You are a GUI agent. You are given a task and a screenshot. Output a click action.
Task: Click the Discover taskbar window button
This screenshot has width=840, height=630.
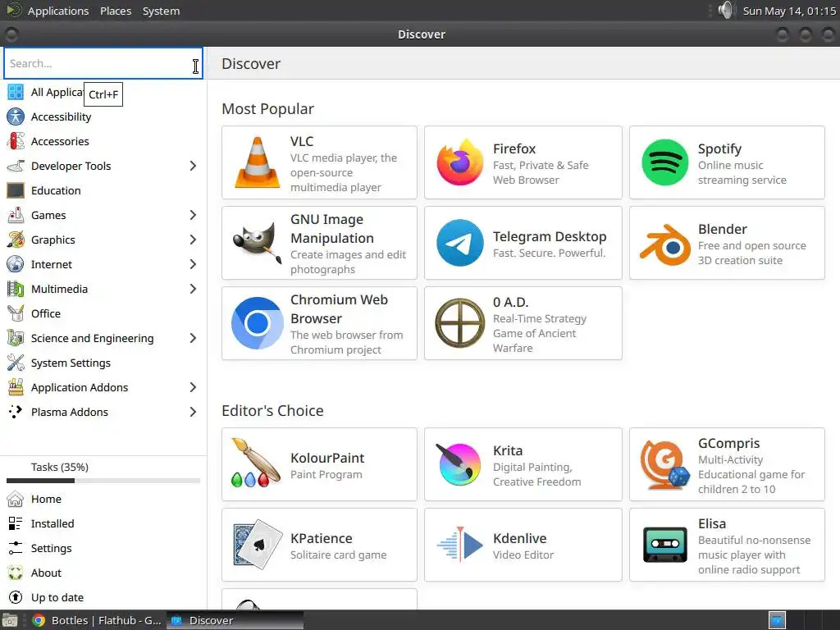[x=235, y=620]
